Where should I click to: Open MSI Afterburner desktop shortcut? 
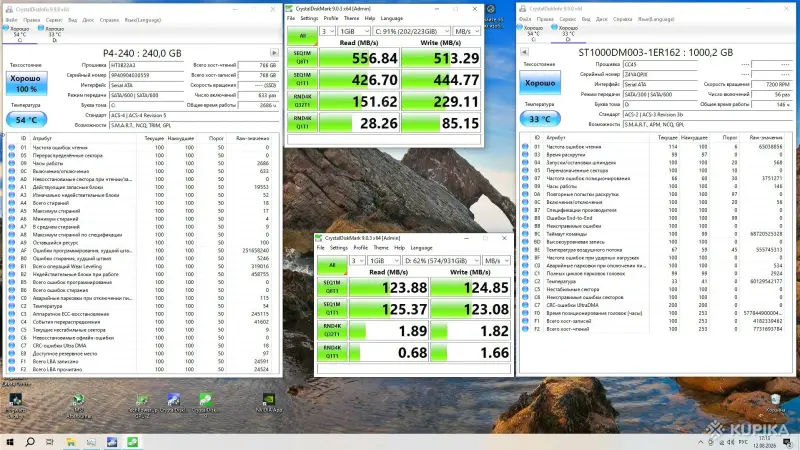click(x=78, y=401)
